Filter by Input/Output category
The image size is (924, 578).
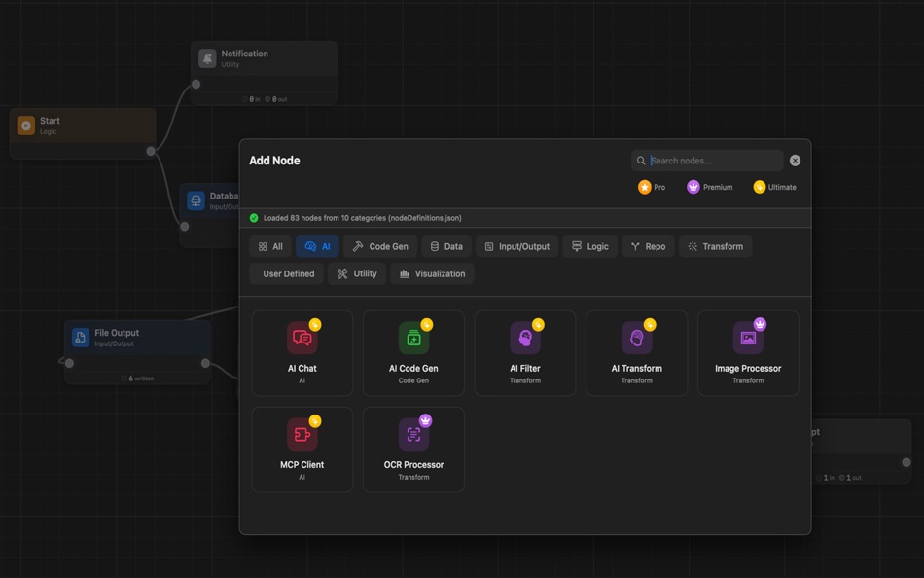[516, 246]
